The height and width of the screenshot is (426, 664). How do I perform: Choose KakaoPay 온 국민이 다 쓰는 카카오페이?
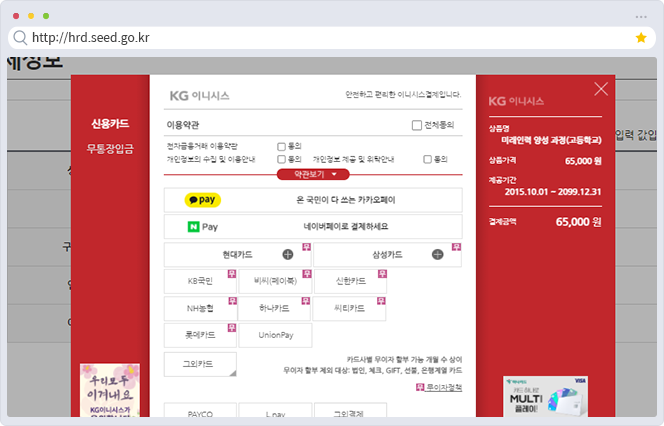coord(313,200)
